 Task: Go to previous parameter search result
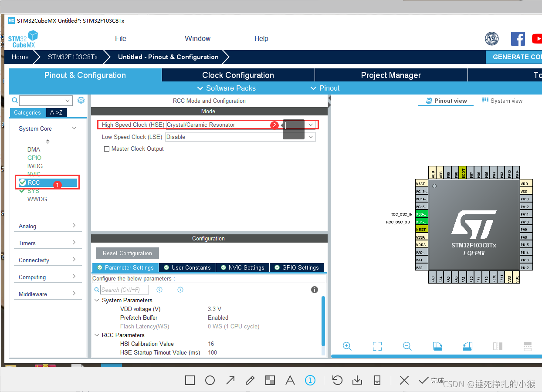click(x=159, y=290)
